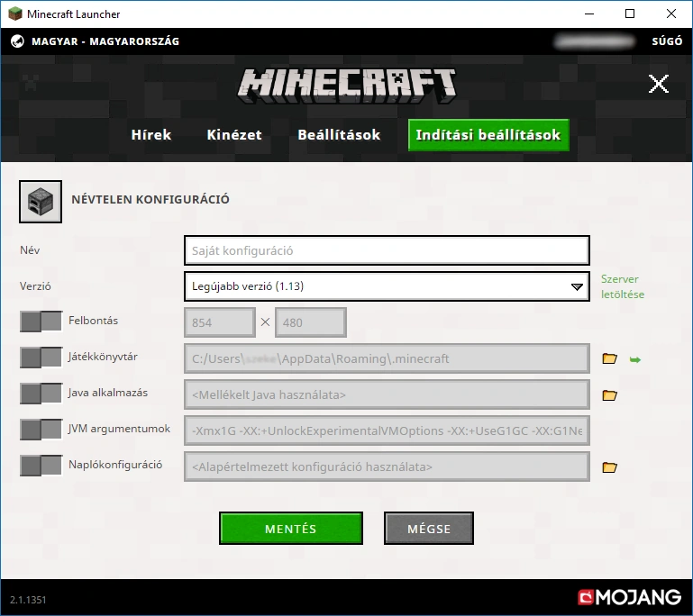693x616 pixels.
Task: Open Magyar - Magyarország language selector
Action: click(x=105, y=41)
